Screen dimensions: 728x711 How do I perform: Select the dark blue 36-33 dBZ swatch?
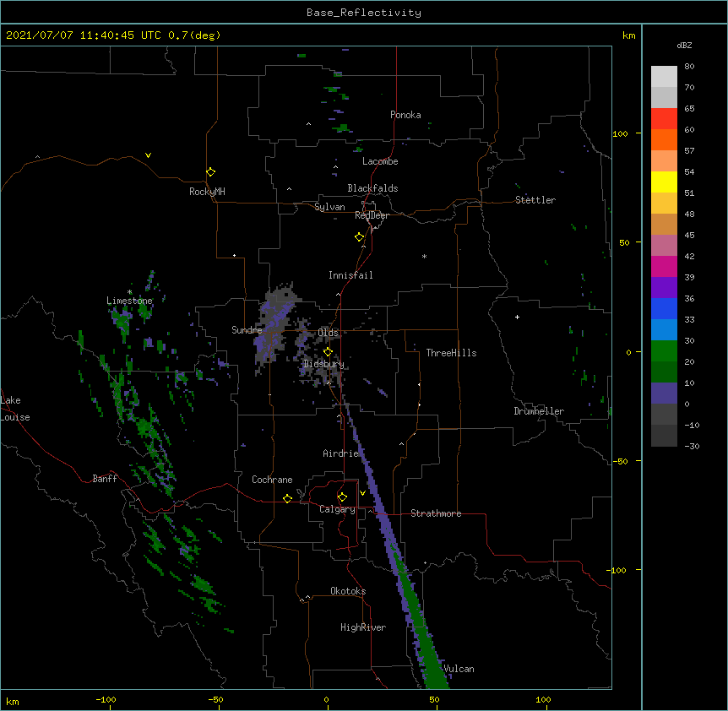664,308
